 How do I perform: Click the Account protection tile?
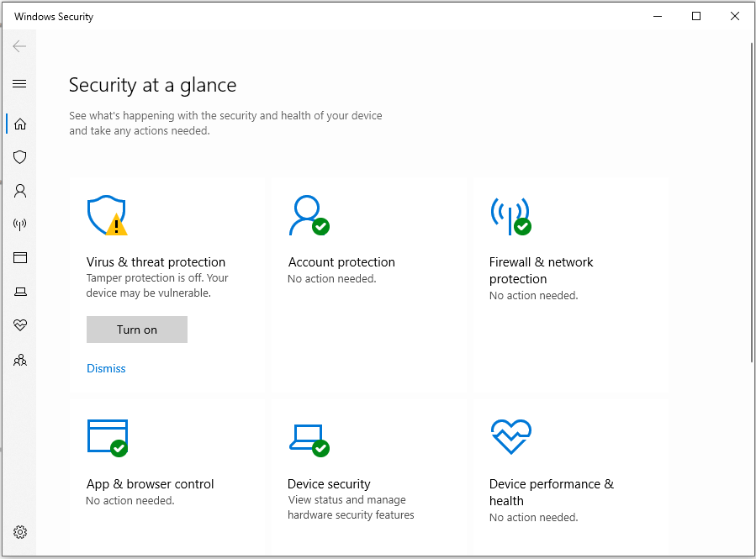(341, 261)
